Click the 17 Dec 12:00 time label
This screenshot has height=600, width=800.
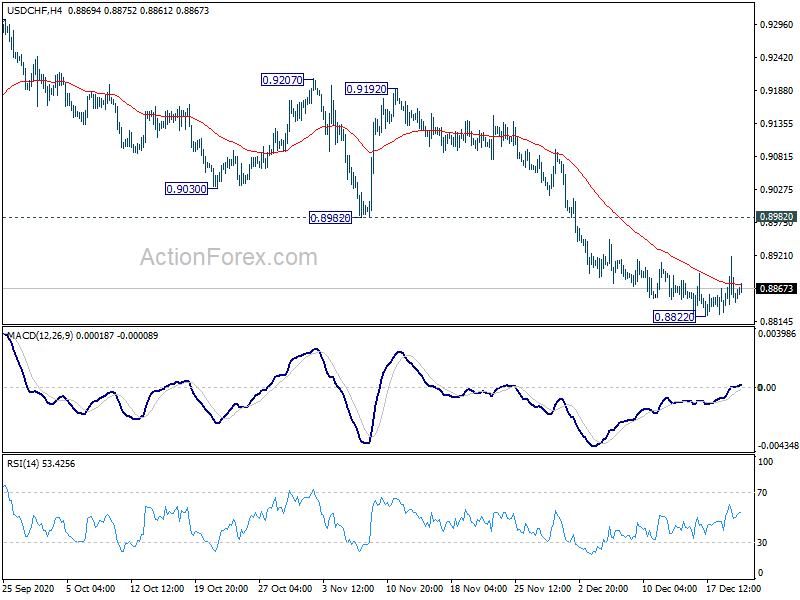[734, 588]
